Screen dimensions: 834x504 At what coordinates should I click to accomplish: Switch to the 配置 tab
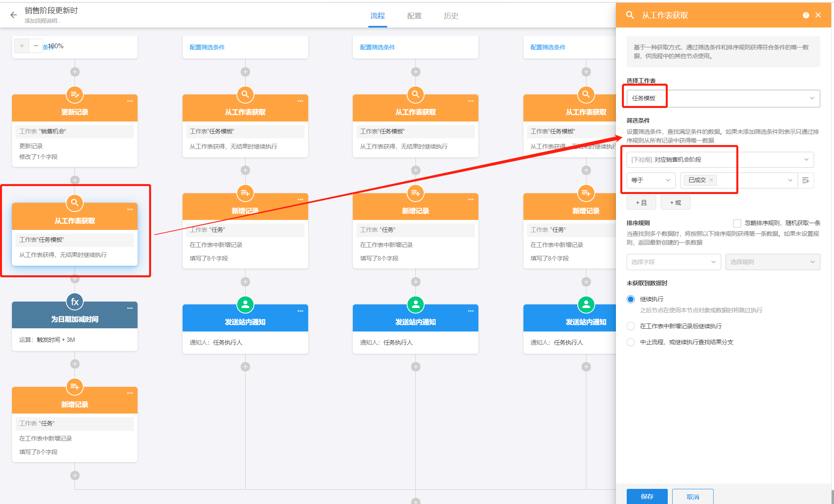coord(414,16)
